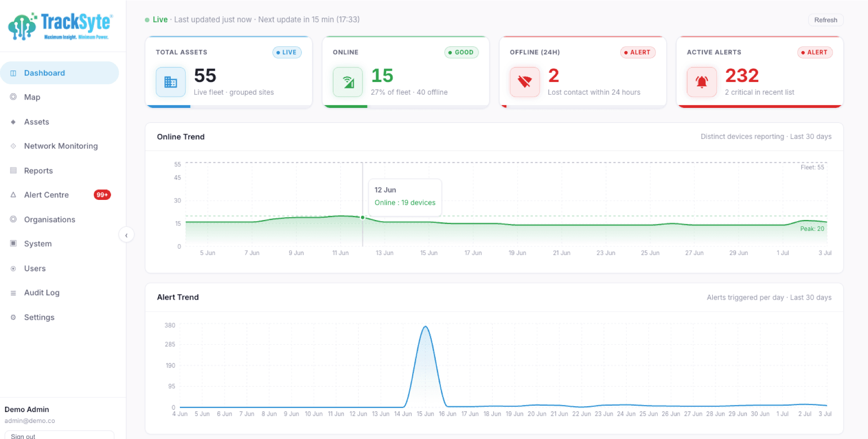Click the Total Assets building icon
868x439 pixels.
tap(171, 82)
